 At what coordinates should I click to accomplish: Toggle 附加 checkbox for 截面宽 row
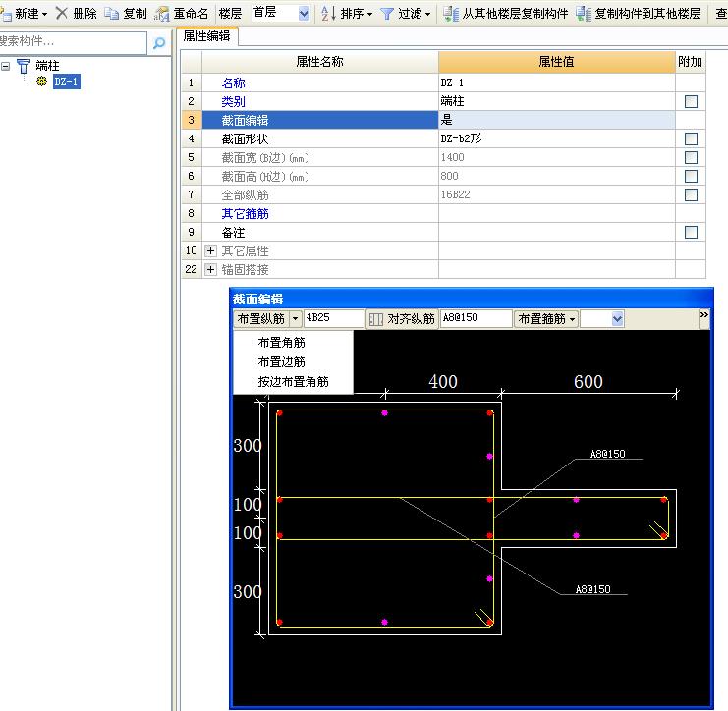click(691, 157)
